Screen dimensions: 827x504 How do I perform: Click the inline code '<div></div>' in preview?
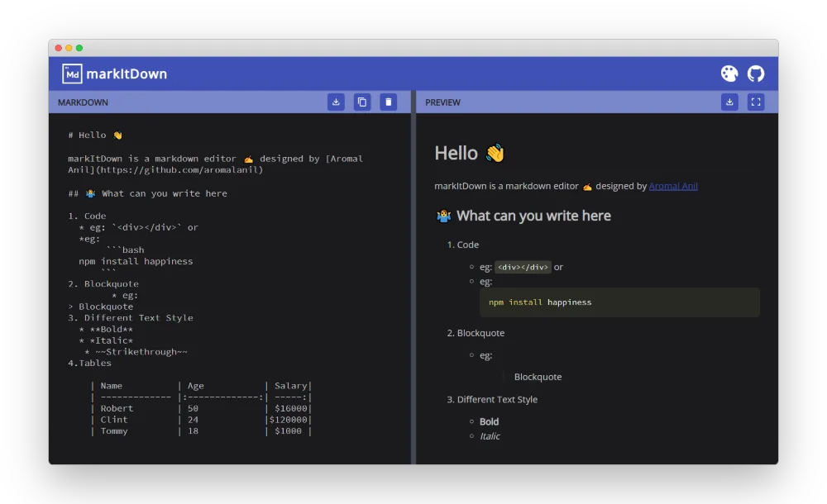point(523,268)
